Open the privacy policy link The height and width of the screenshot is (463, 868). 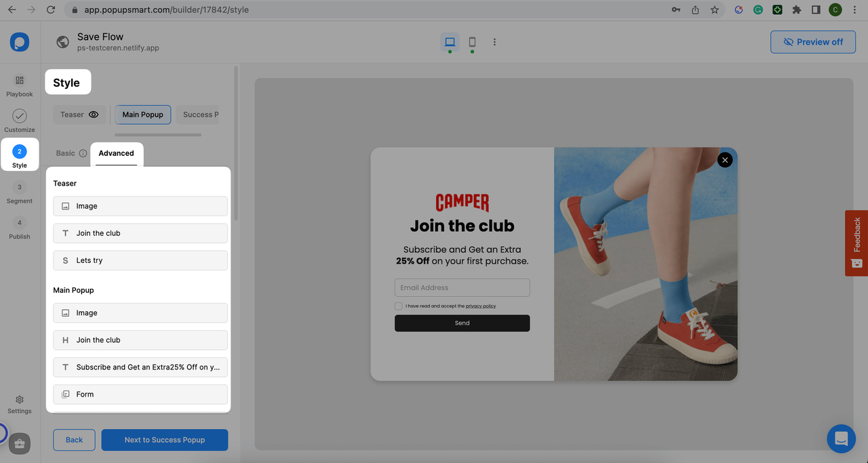(481, 306)
